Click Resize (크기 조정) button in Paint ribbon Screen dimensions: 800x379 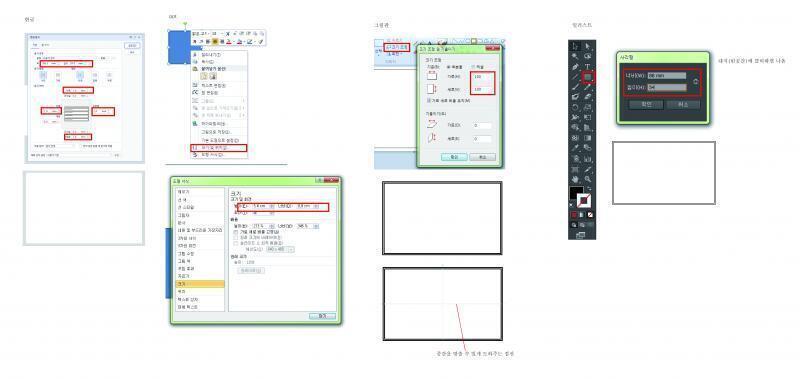point(397,47)
